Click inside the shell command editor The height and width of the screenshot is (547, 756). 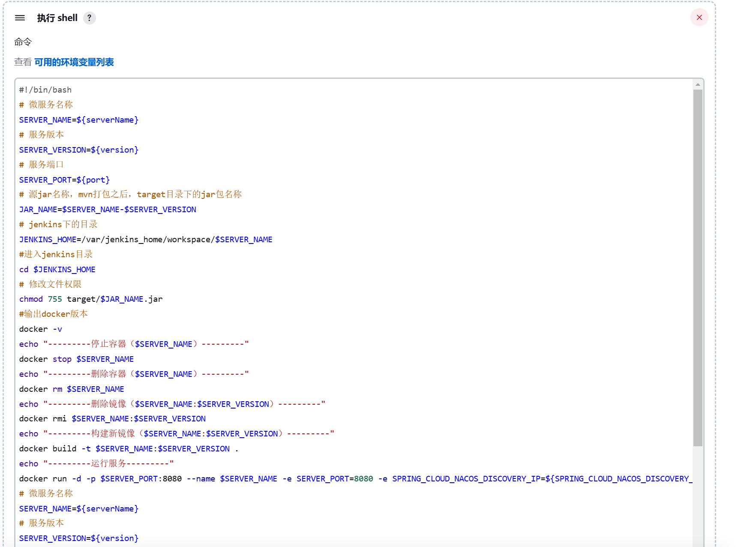[354, 313]
